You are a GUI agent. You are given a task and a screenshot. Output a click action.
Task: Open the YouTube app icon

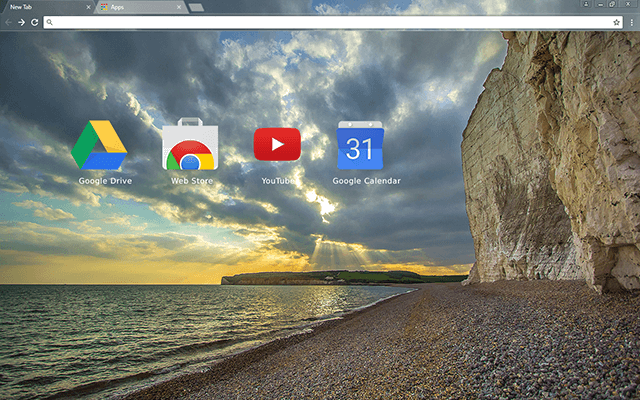277,145
